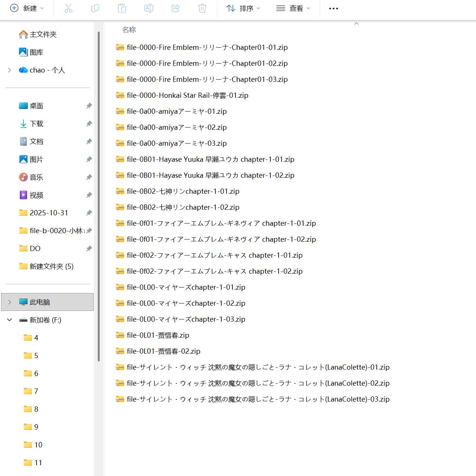The image size is (476, 476).
Task: Open the 音乐 quick access folder
Action: 31,177
